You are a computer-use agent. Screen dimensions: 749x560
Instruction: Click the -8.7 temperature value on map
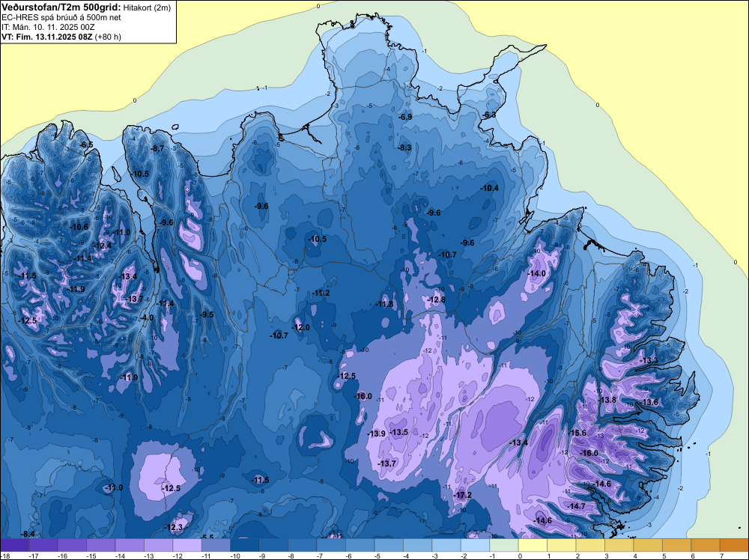[x=157, y=148]
